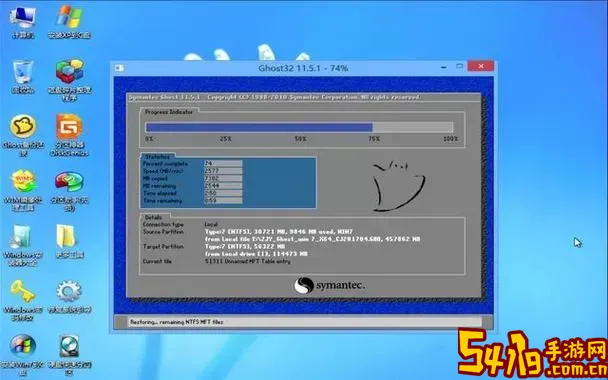Launch the orange DiskGenius shortcut
608x380 pixels.
click(x=69, y=135)
